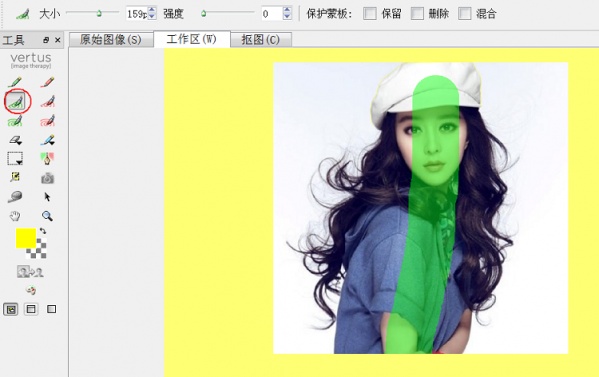599x377 pixels.
Task: Switch to the plain square view button
Action: point(51,309)
